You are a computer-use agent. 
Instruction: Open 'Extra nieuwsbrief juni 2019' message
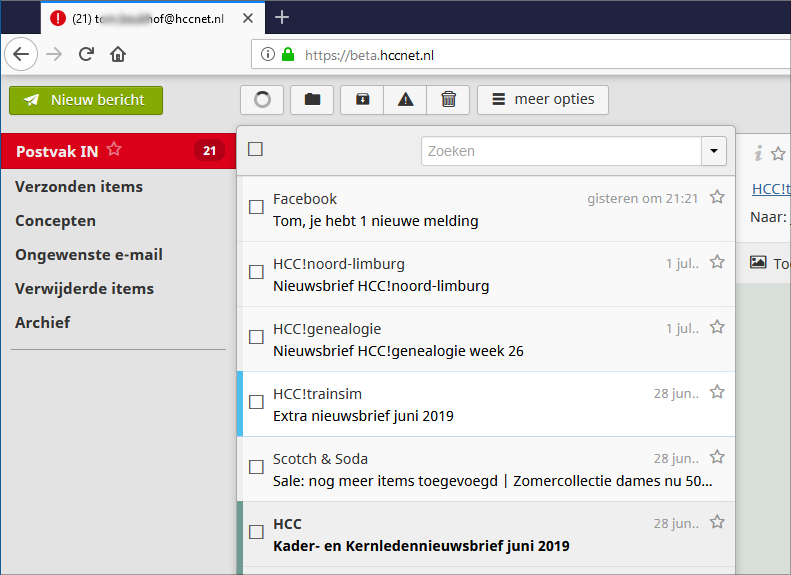pos(363,416)
